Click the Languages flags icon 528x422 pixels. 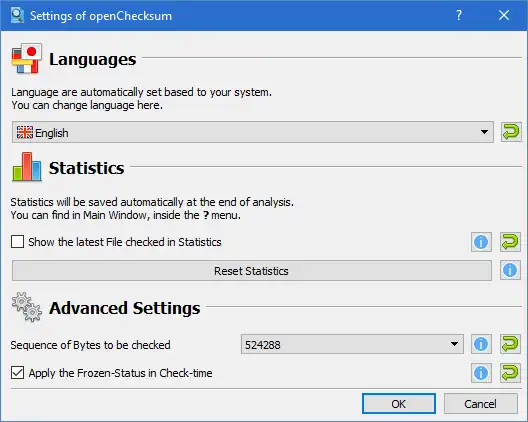[27, 58]
